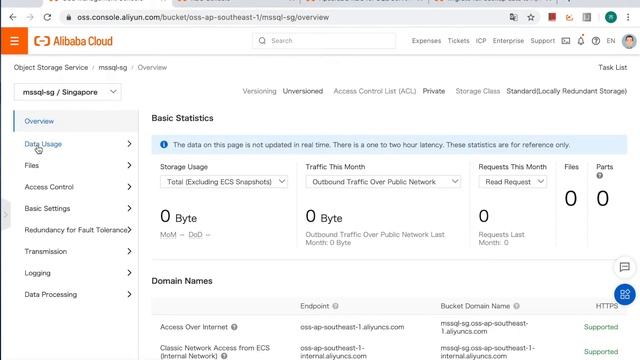Open the reading list extension icon
The image size is (640, 360).
point(587,17)
